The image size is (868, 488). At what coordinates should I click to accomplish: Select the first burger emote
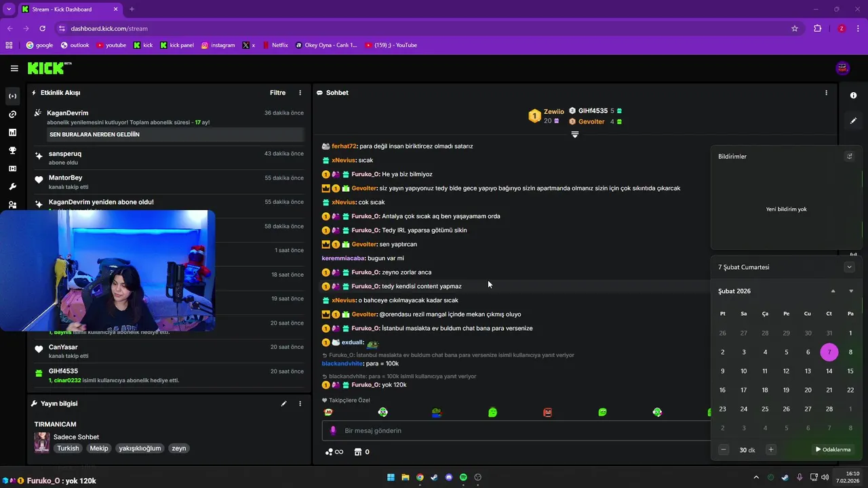point(328,412)
